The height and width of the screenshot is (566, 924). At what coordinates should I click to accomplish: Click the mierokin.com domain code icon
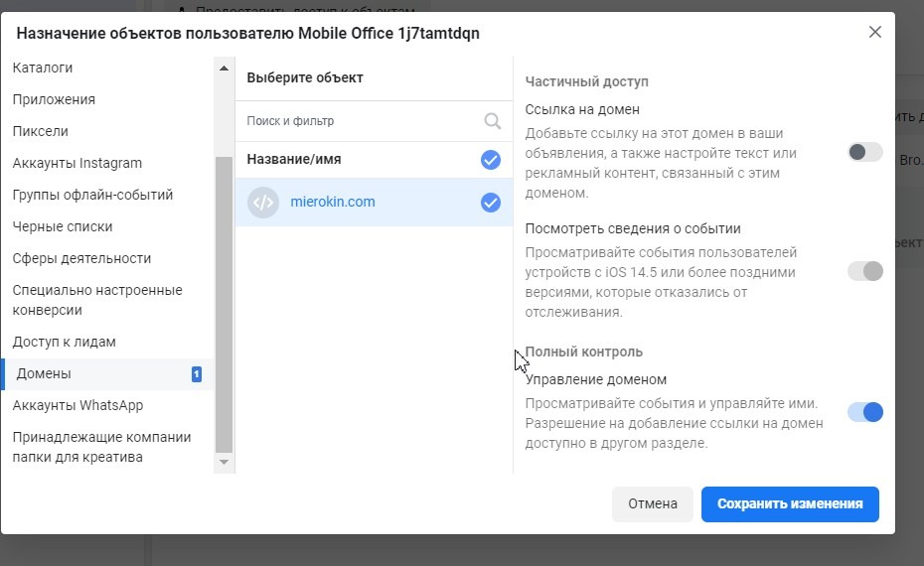(263, 203)
